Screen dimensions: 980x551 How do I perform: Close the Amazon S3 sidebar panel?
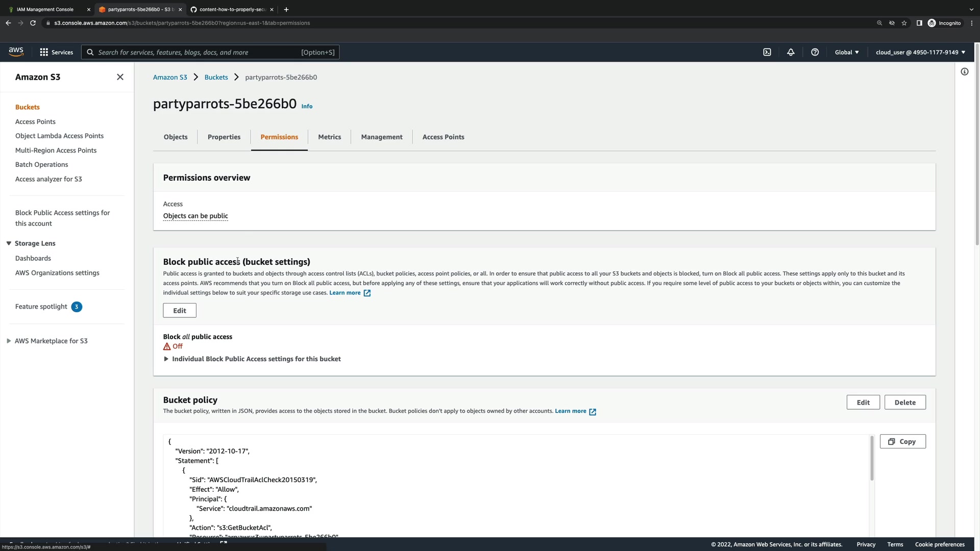click(120, 77)
